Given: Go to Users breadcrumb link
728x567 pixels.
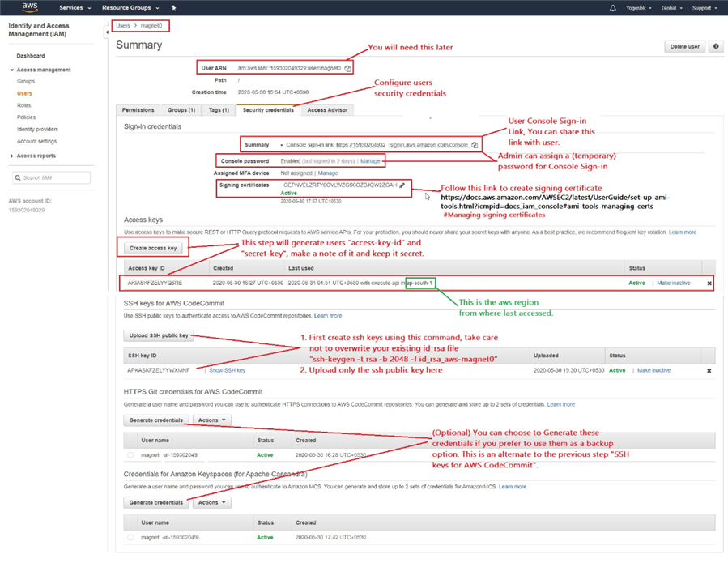Looking at the screenshot, I should pyautogui.click(x=123, y=26).
